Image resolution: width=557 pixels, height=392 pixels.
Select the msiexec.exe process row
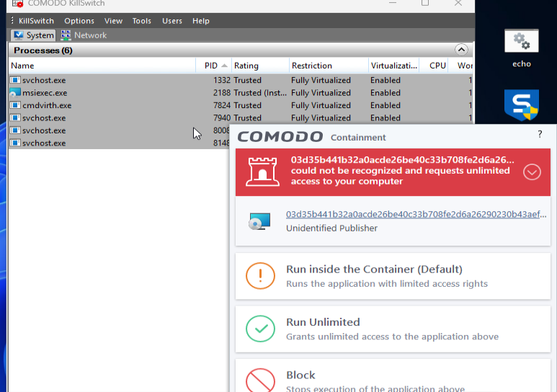coord(241,93)
